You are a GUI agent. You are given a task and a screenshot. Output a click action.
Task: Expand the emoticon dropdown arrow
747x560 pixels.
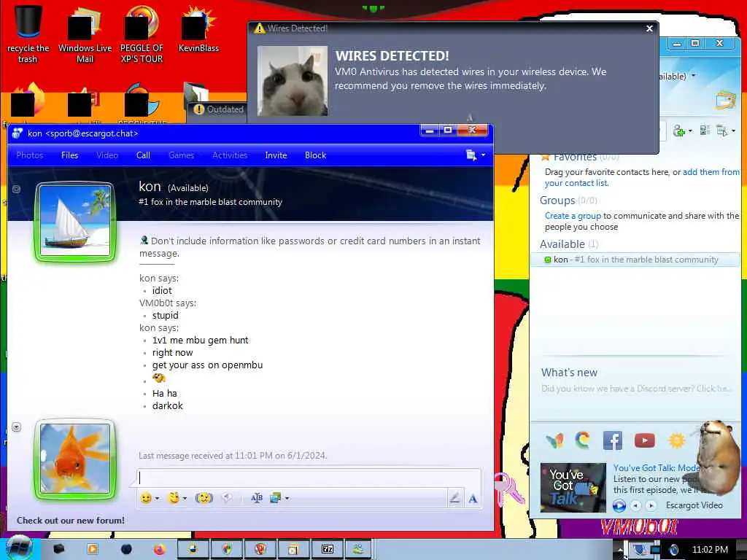point(158,499)
